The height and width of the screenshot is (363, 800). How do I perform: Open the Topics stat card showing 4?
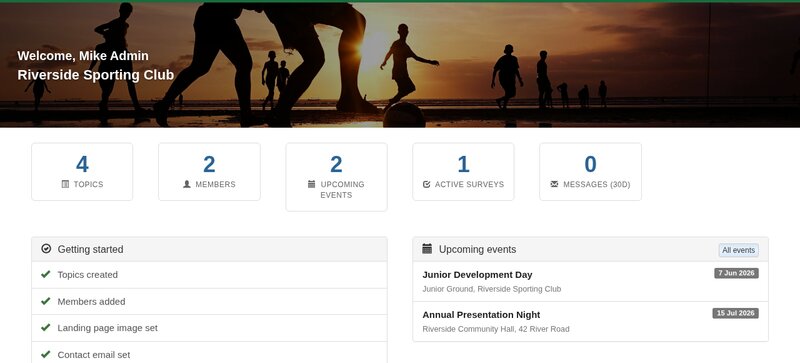pyautogui.click(x=82, y=172)
